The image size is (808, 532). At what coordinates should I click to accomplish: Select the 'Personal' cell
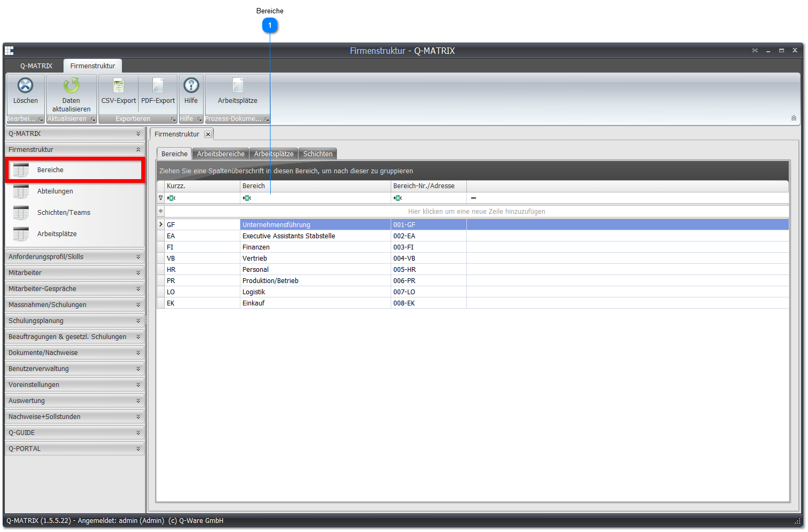tap(316, 270)
